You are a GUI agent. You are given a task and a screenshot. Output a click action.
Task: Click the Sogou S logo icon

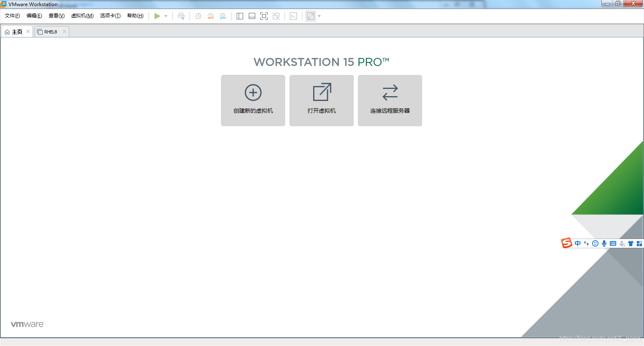tap(567, 243)
